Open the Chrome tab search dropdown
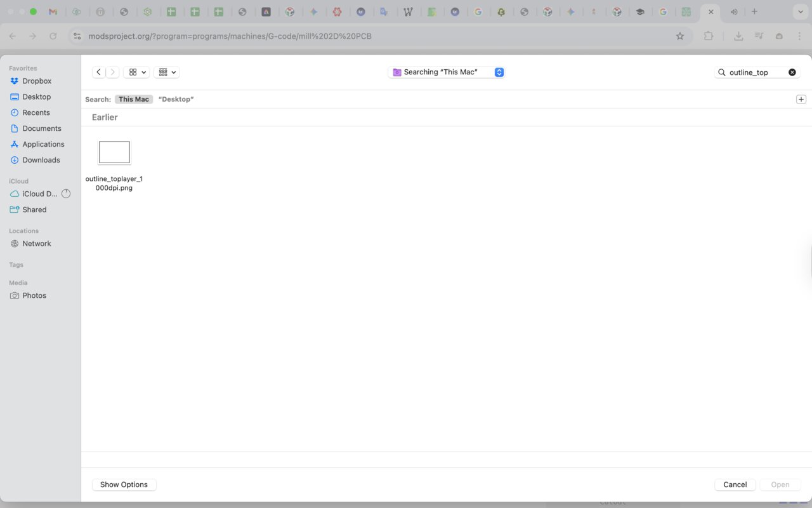 pos(801,12)
